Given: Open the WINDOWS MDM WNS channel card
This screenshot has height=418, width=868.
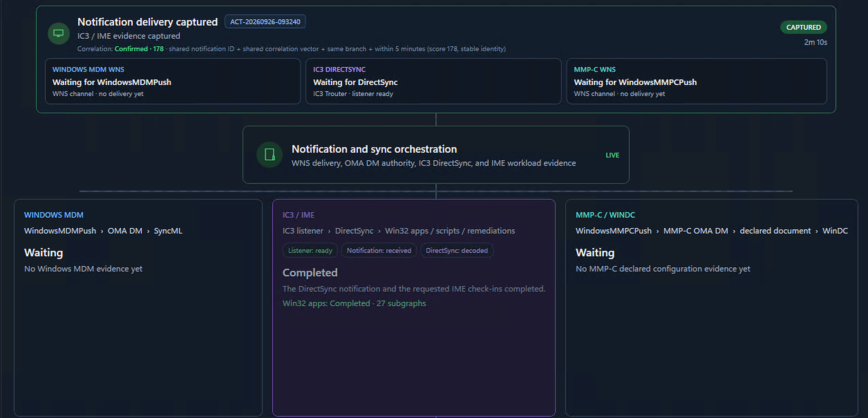Looking at the screenshot, I should 173,81.
